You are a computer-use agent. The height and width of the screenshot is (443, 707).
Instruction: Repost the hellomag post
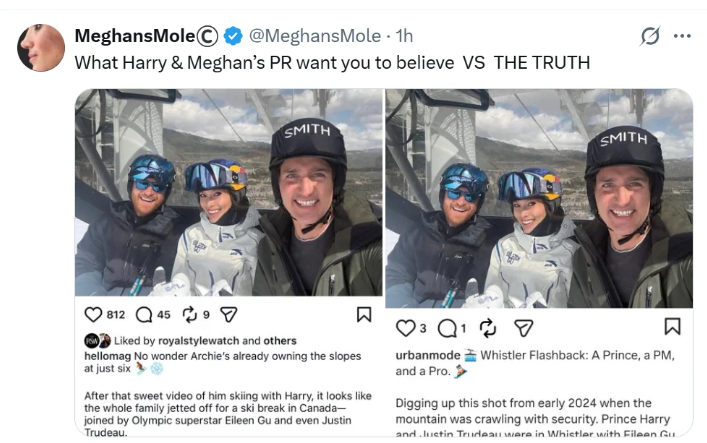[x=192, y=315]
